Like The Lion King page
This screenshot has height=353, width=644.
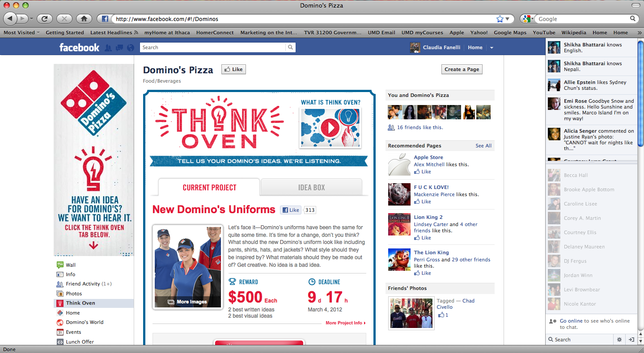tap(422, 273)
